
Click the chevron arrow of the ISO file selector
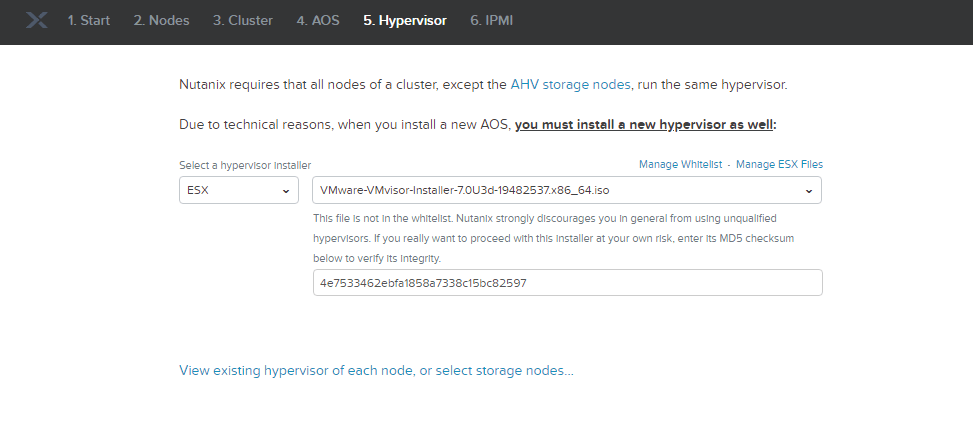coord(808,190)
